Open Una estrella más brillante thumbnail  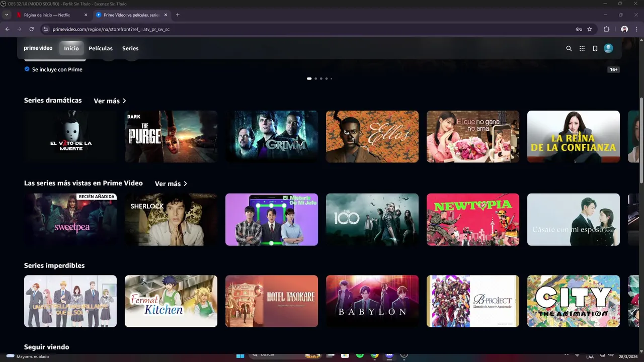pyautogui.click(x=70, y=301)
